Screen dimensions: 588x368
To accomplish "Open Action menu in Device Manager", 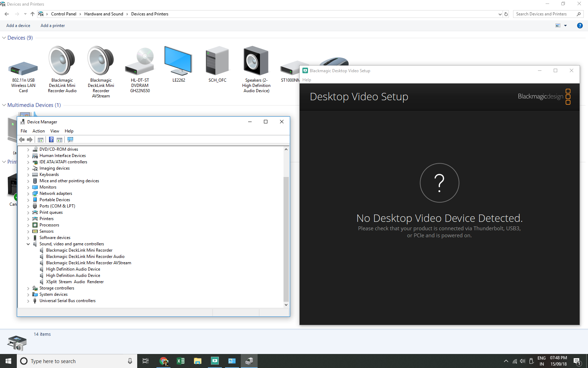I will tap(38, 131).
